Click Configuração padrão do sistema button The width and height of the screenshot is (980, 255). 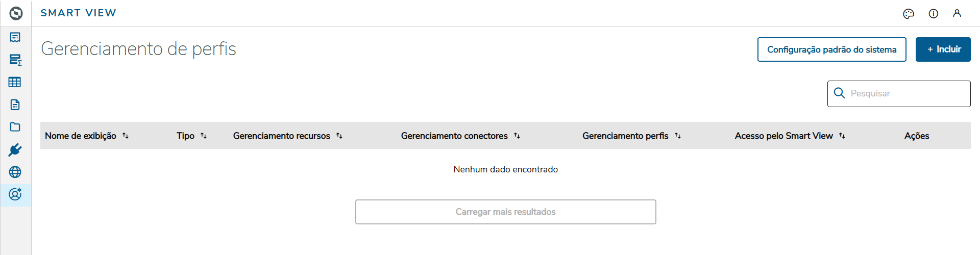point(831,49)
